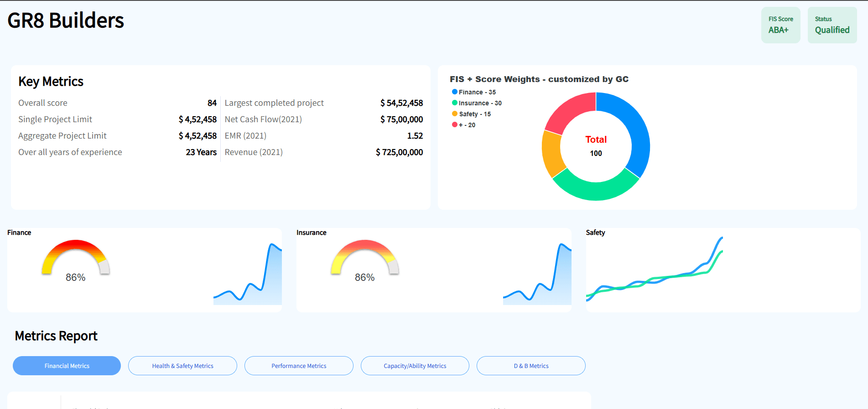Viewport: 868px width, 409px height.
Task: Click the Key Metrics heading
Action: point(51,82)
